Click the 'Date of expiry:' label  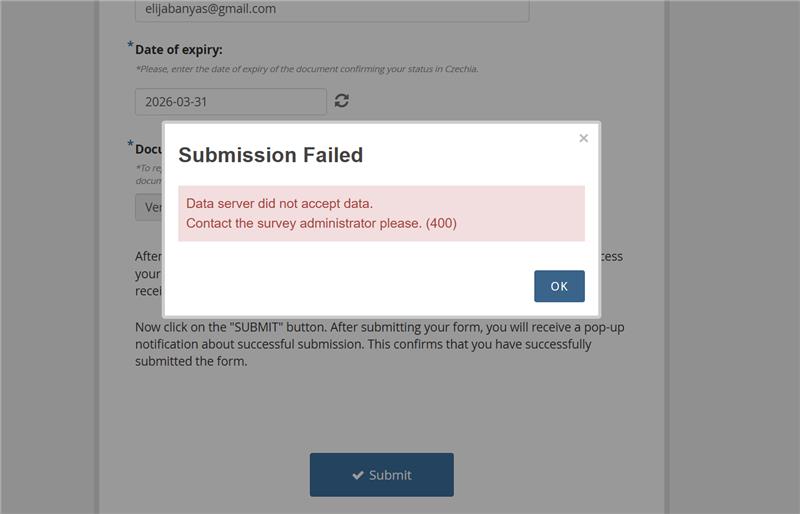click(179, 50)
